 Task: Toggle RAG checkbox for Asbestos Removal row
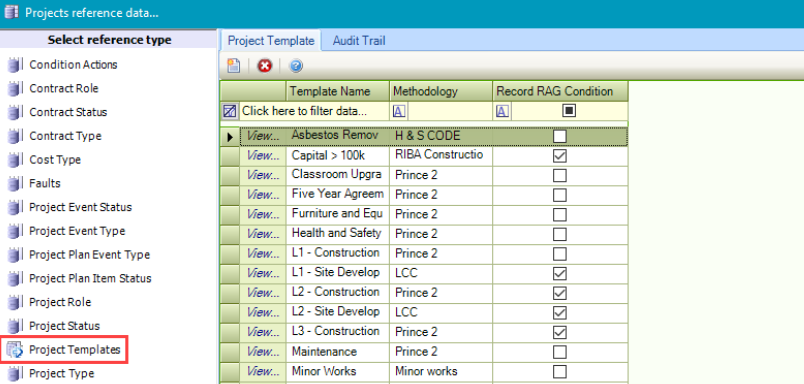pos(560,136)
